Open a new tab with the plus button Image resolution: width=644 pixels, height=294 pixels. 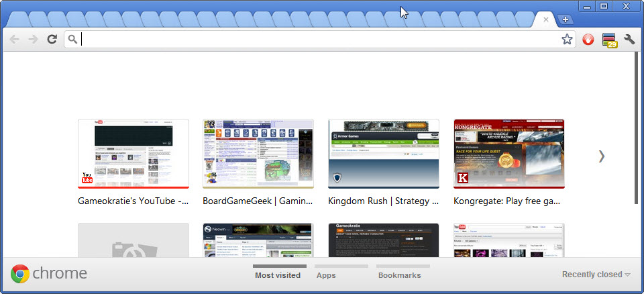tap(566, 19)
